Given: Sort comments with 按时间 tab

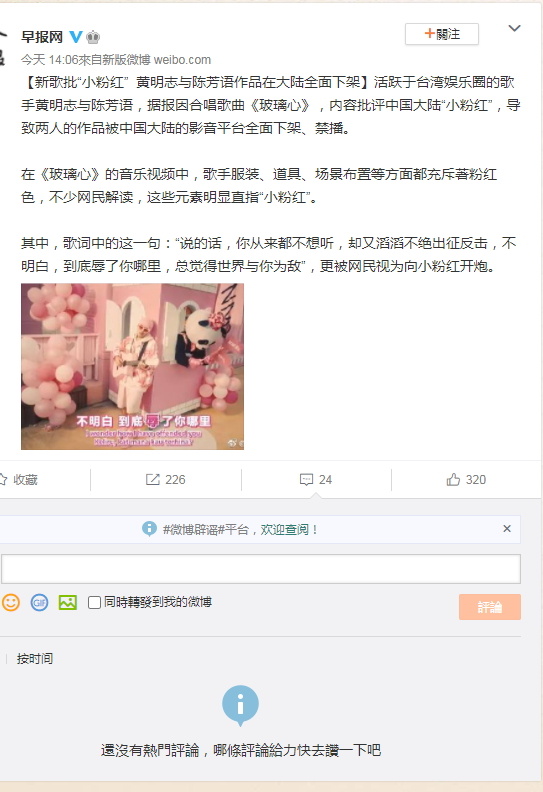Looking at the screenshot, I should pyautogui.click(x=34, y=659).
